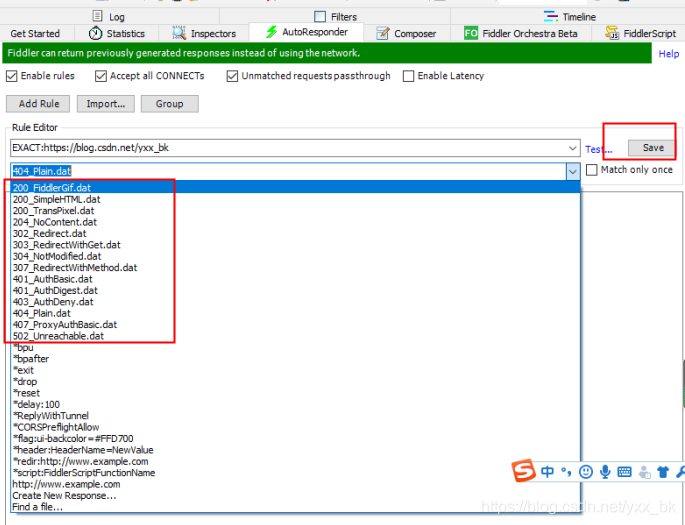
Task: Switch to the Inspectors tab
Action: [x=204, y=34]
